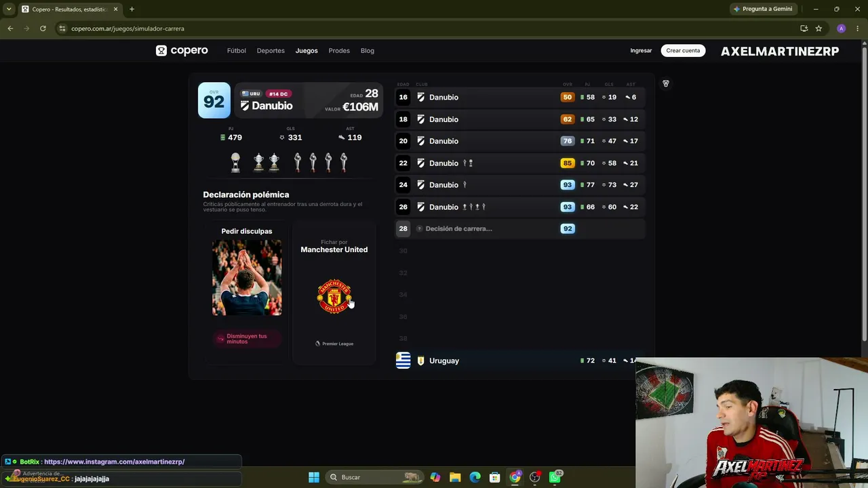The image size is (868, 488).
Task: Reload the page with the refresh button
Action: pyautogui.click(x=43, y=28)
